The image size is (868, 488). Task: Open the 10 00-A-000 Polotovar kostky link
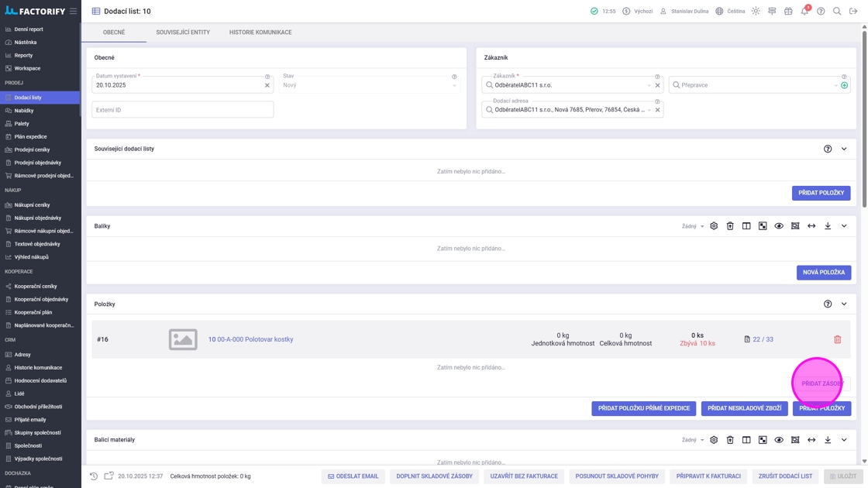point(250,339)
